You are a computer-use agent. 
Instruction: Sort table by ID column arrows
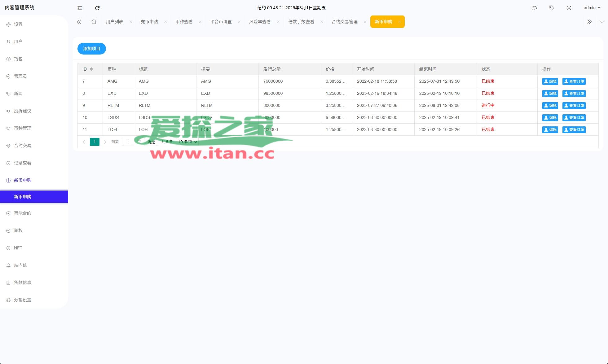[x=91, y=69]
